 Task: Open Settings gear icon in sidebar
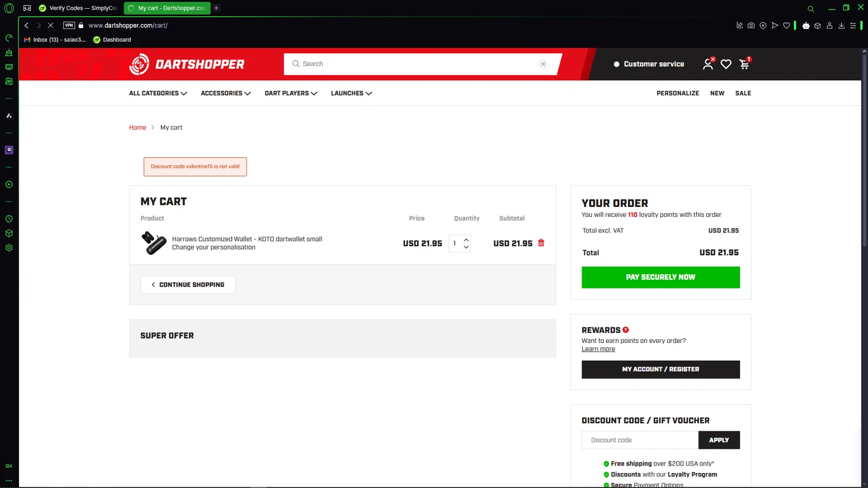click(9, 247)
